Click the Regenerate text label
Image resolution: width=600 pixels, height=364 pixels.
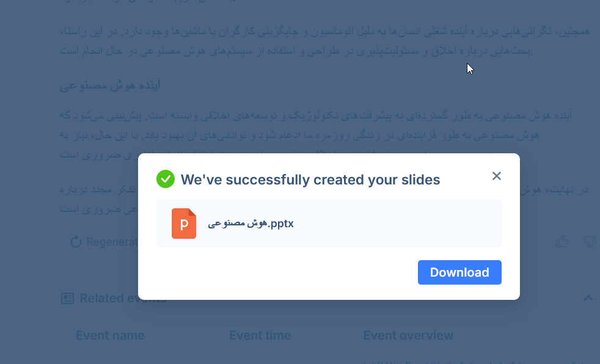[111, 242]
